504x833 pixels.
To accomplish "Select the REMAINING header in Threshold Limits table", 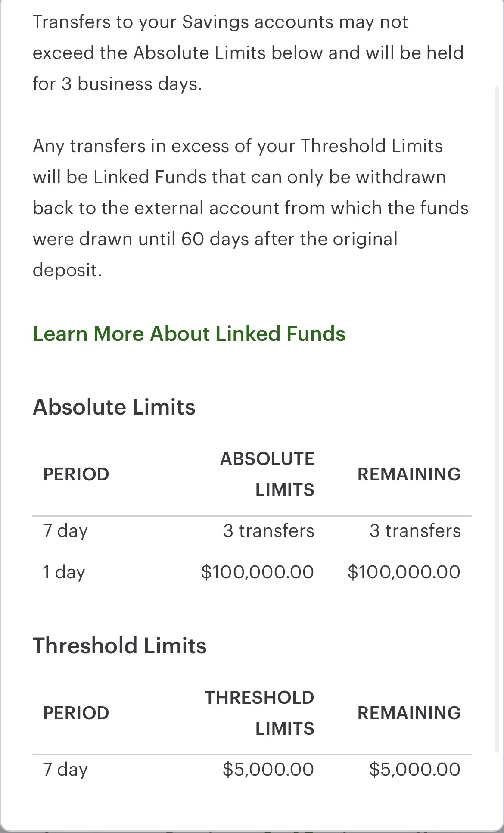I will 409,713.
